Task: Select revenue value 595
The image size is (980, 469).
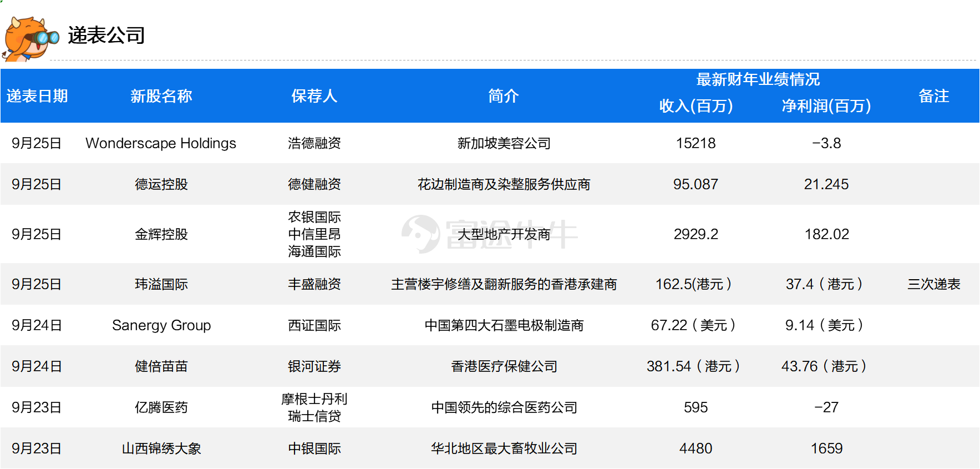Action: [696, 407]
